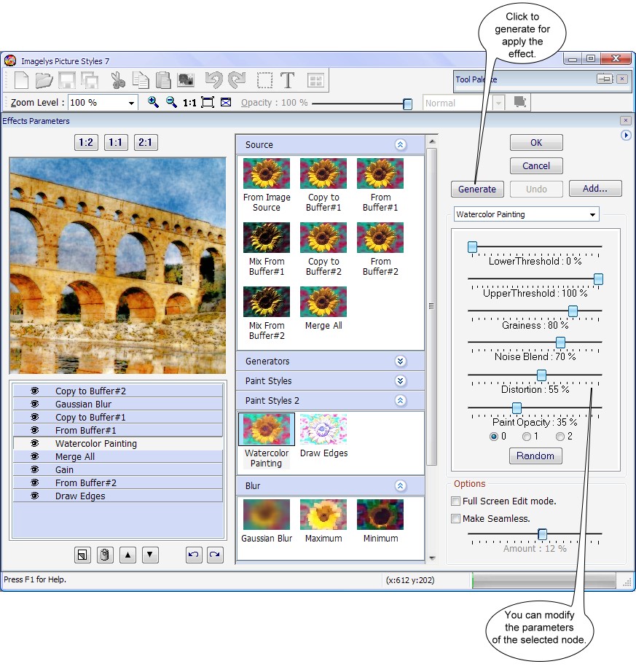Image resolution: width=636 pixels, height=672 pixels.
Task: Enable the Full Screen Edit mode checkbox
Action: coord(456,501)
